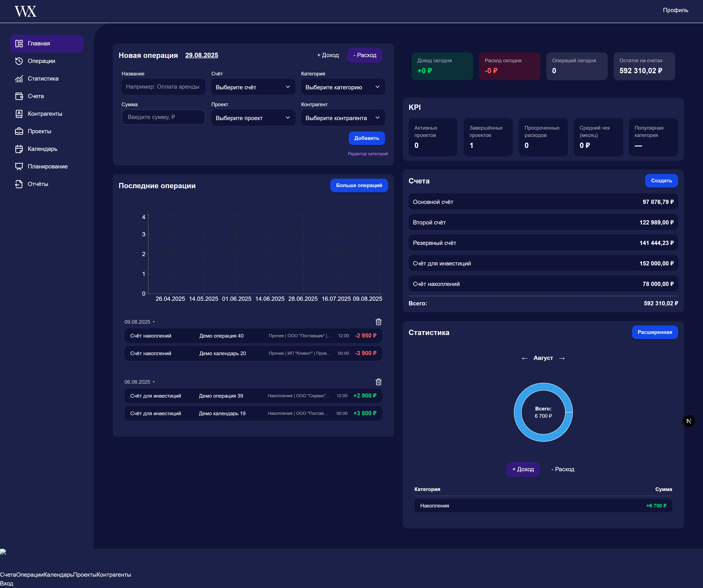Expand the Выберите категорию dropdown
Viewport: 703px width, 588px height.
click(x=343, y=87)
